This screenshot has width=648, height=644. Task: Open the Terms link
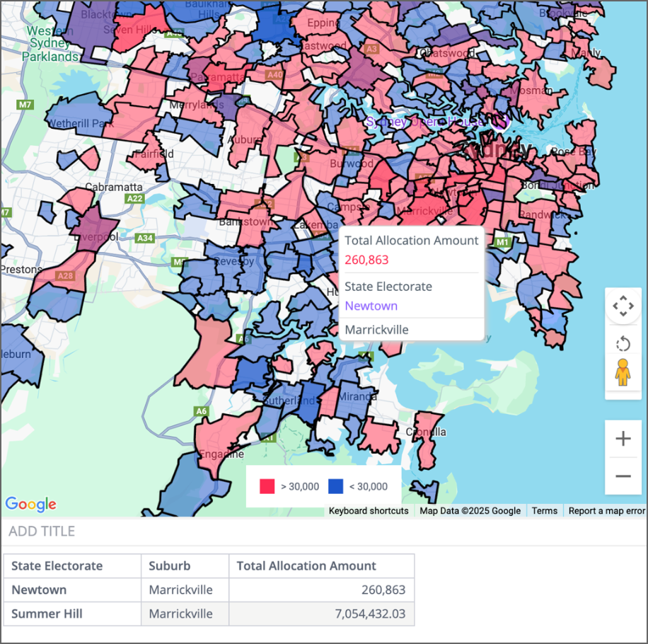coord(544,511)
